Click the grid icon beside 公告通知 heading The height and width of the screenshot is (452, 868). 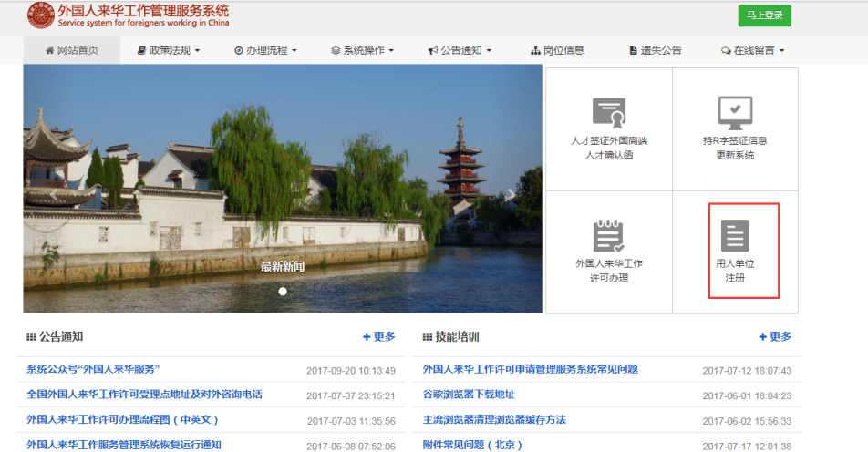(31, 337)
